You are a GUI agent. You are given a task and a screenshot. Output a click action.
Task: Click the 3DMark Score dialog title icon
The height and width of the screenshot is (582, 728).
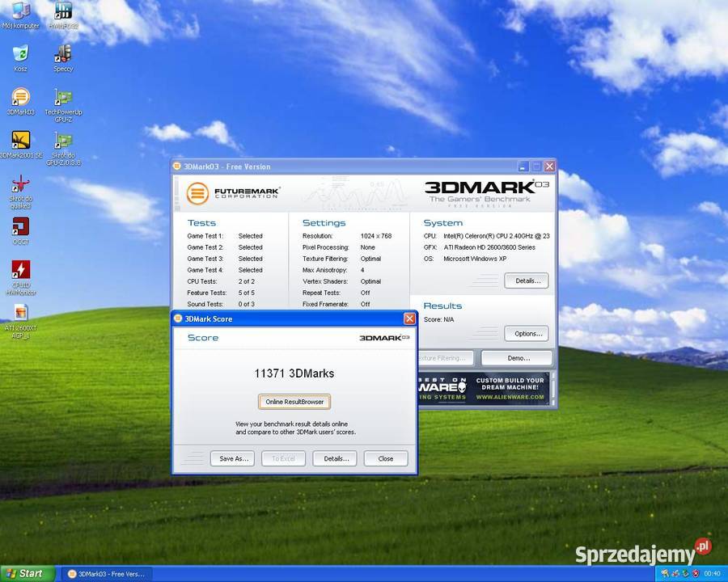(178, 318)
